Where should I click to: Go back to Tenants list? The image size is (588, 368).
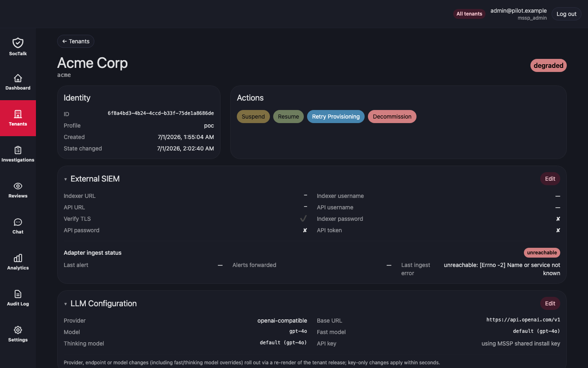[x=76, y=41]
